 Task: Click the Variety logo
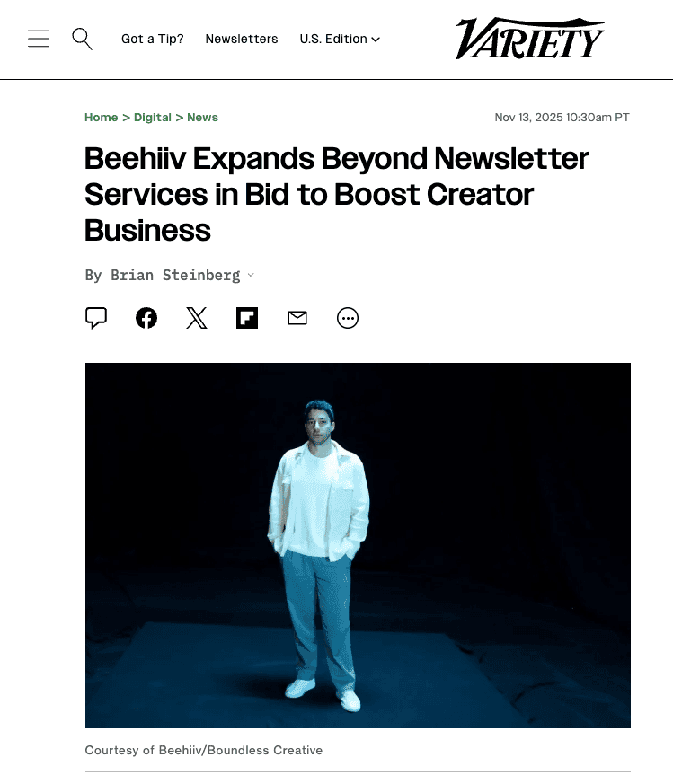[x=530, y=39]
